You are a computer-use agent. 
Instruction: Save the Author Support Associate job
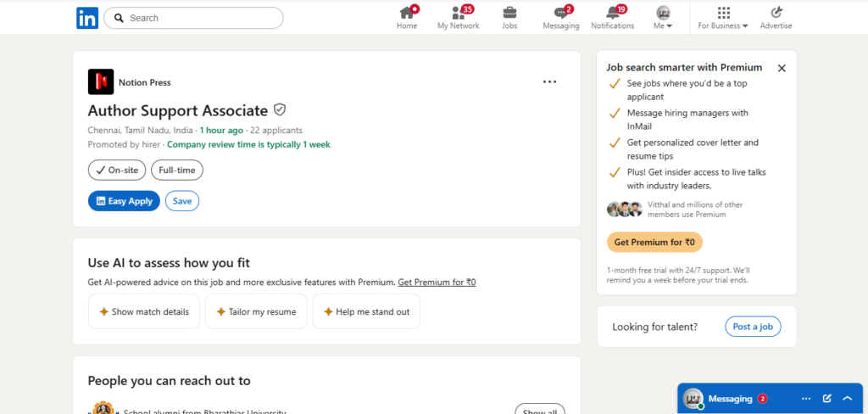point(182,201)
